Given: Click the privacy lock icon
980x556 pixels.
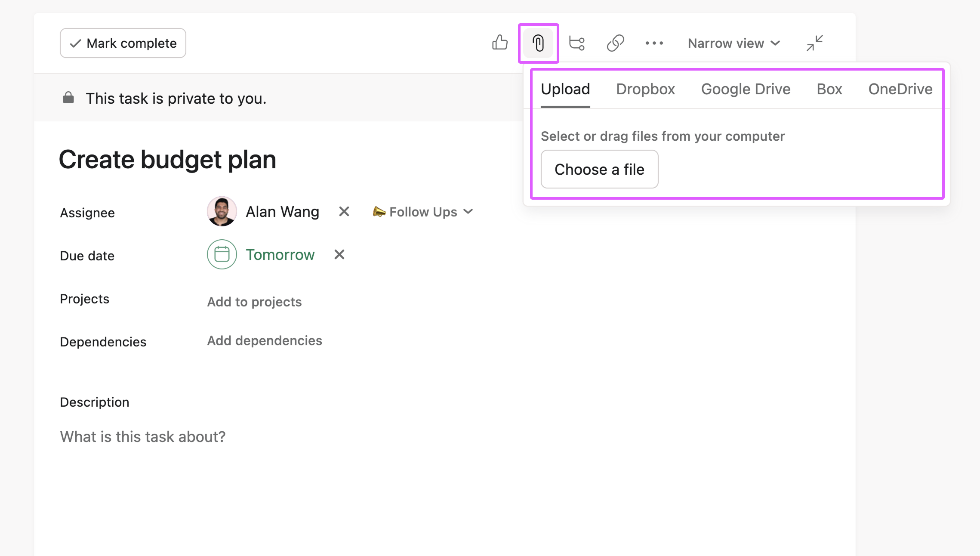Looking at the screenshot, I should 69,98.
